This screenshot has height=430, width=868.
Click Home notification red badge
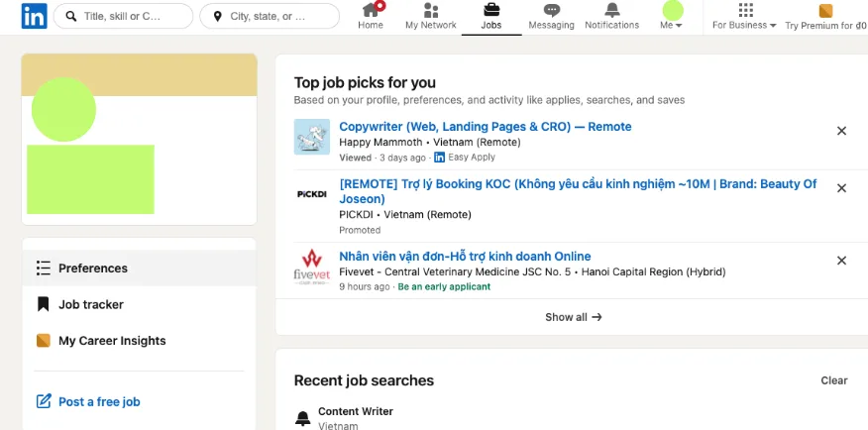[x=380, y=6]
